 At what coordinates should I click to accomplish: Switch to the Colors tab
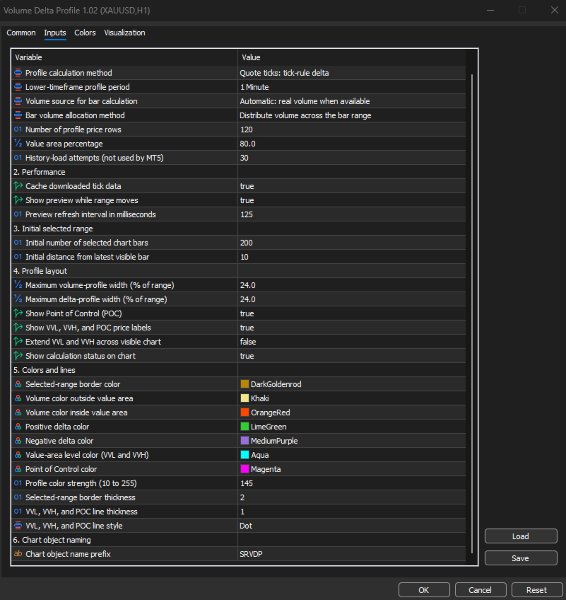(85, 33)
